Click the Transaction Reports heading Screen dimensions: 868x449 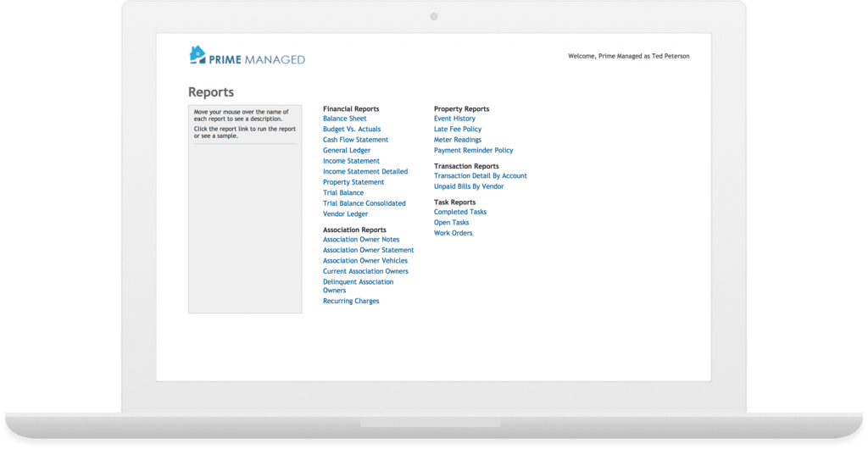tap(467, 166)
